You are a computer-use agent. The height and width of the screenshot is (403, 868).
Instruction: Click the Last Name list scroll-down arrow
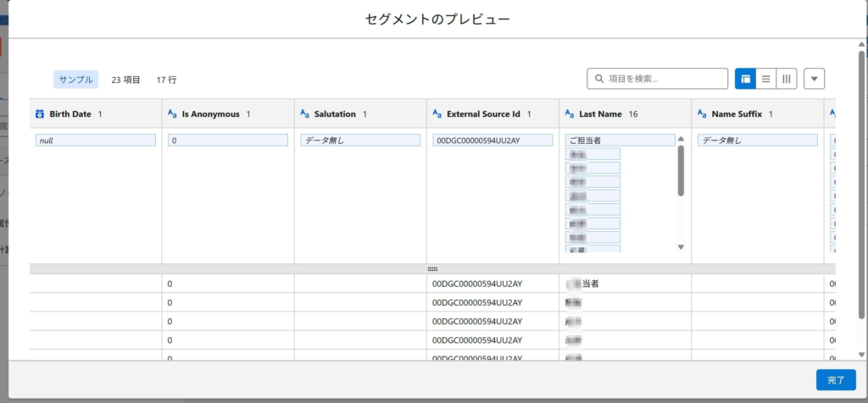click(681, 247)
